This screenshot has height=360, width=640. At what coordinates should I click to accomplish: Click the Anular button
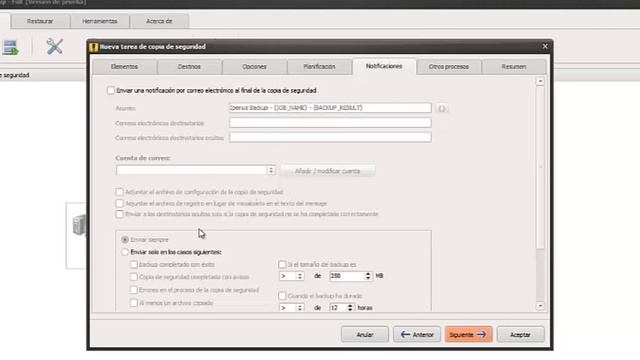click(x=365, y=335)
